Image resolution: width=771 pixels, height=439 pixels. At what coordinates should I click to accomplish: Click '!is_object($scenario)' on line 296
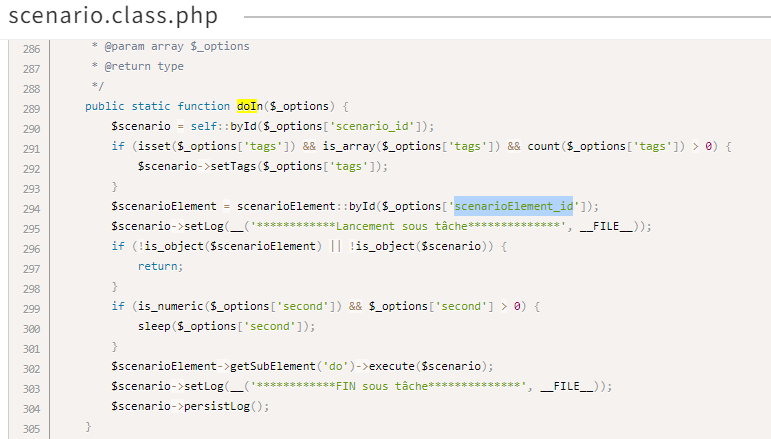click(x=417, y=246)
